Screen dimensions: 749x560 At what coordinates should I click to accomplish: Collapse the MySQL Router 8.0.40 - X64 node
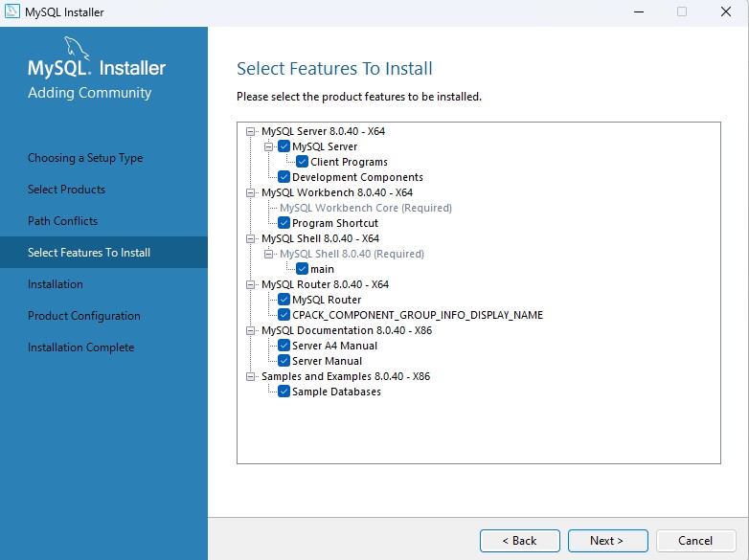[x=250, y=284]
